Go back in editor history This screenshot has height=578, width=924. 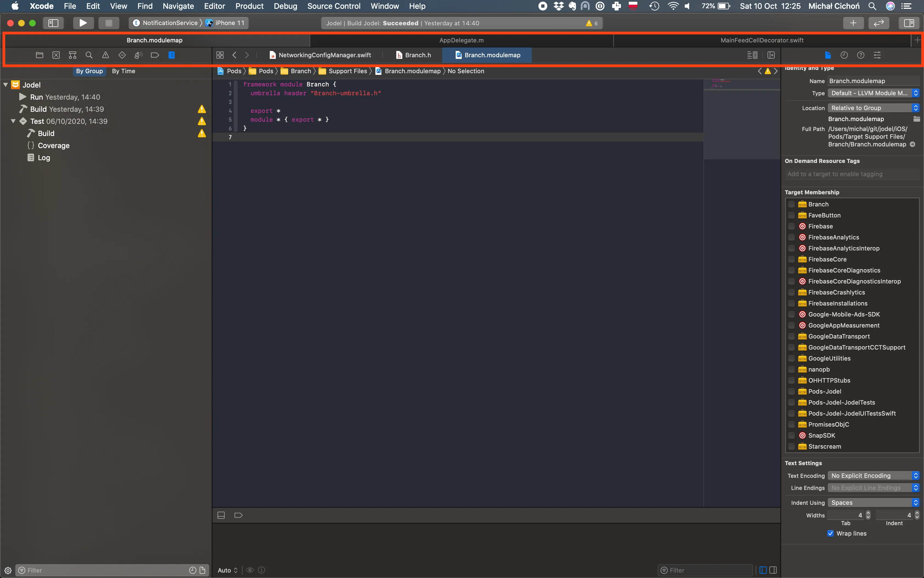[234, 55]
